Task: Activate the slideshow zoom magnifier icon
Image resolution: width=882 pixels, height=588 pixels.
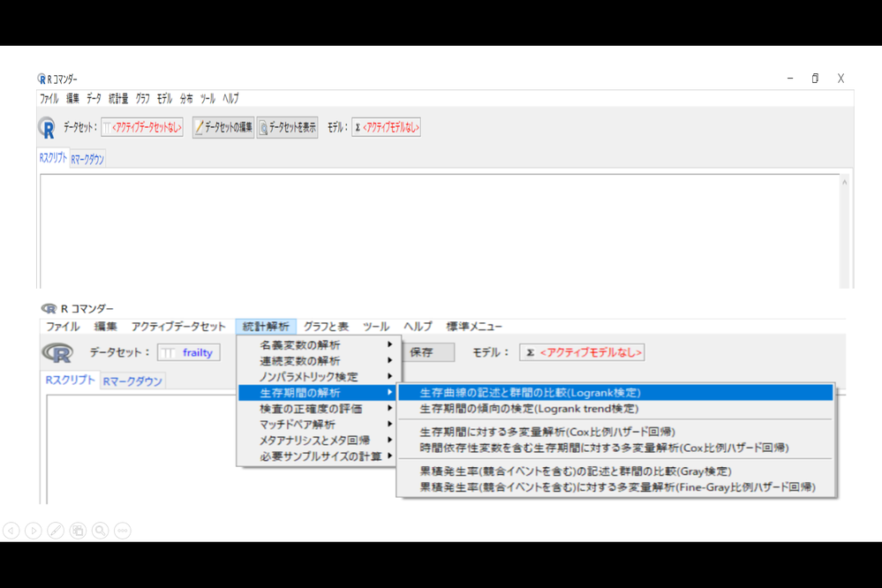Action: [101, 531]
